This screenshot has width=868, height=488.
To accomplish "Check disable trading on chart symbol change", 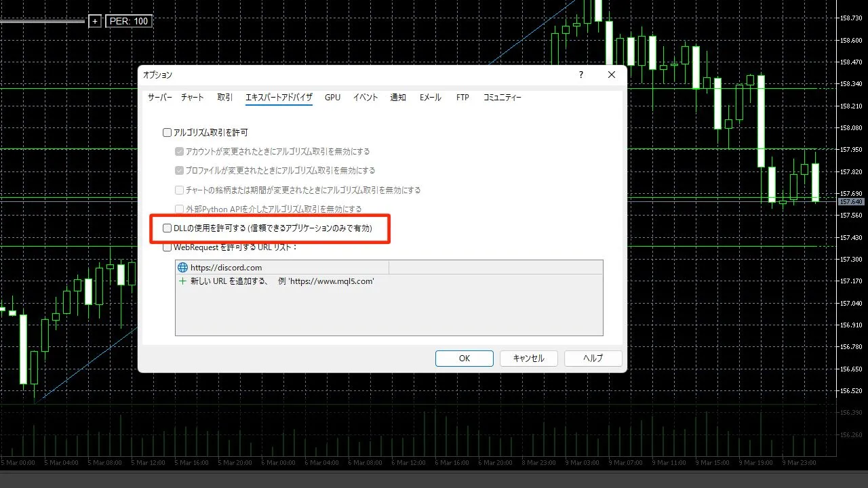I will point(179,190).
